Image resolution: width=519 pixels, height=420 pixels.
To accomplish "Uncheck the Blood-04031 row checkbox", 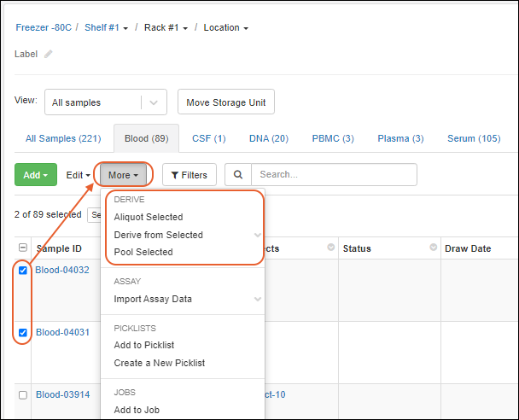I will [23, 333].
